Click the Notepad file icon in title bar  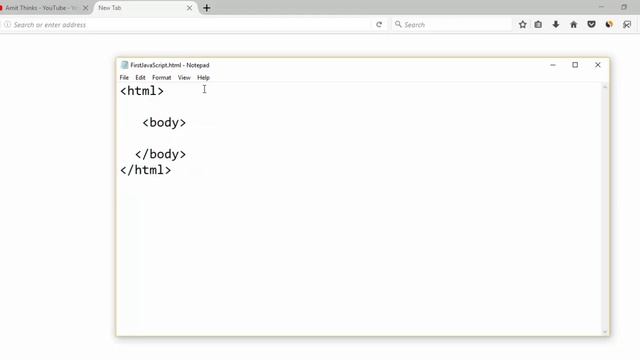tap(124, 65)
